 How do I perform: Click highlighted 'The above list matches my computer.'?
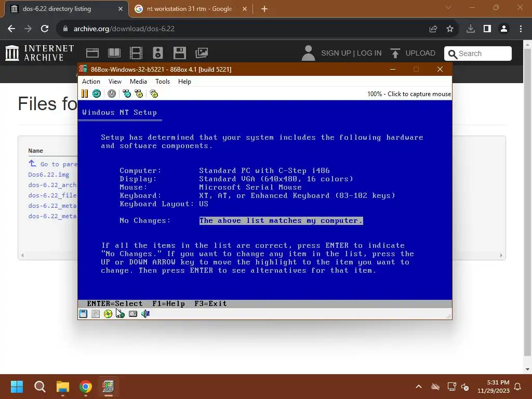tap(281, 220)
